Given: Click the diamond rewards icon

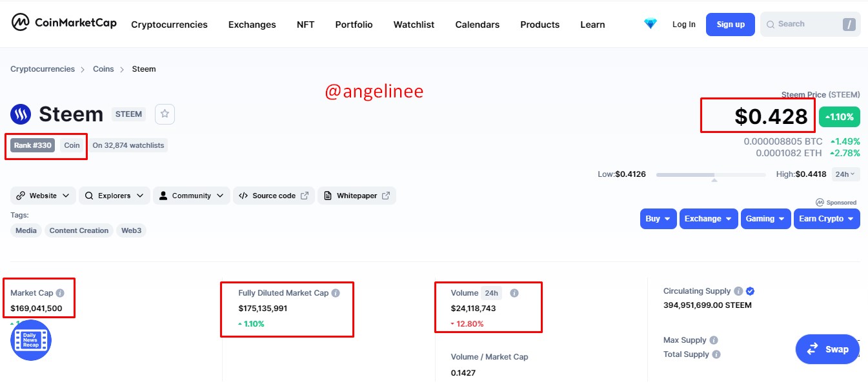Looking at the screenshot, I should [651, 24].
